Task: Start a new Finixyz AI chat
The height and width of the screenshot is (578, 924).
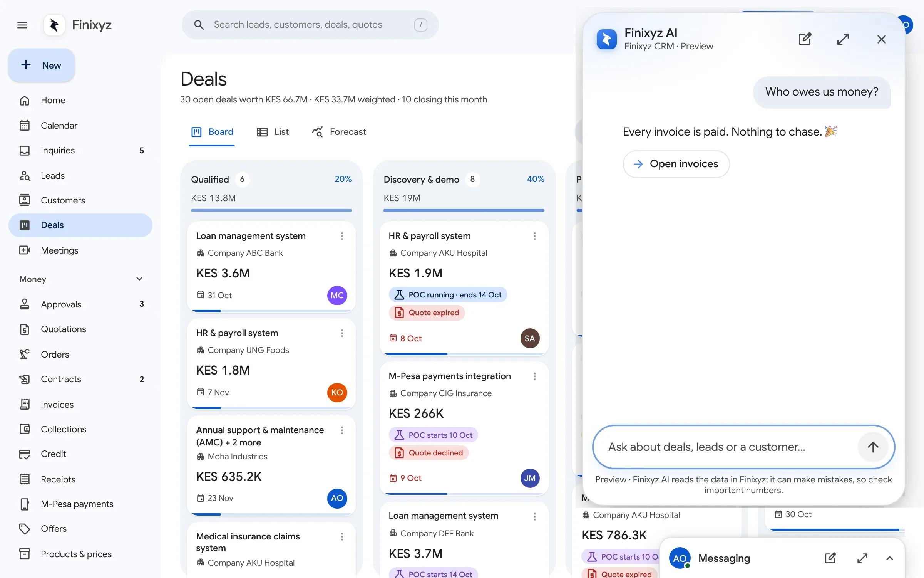Action: (805, 39)
